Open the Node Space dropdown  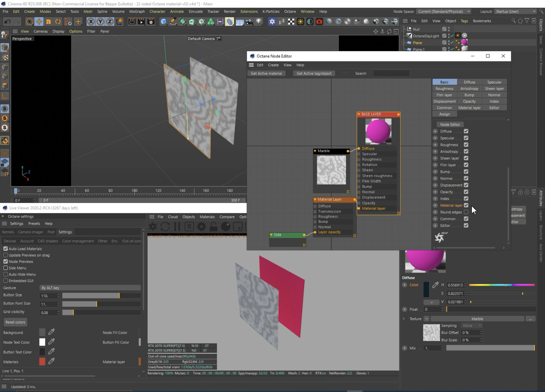pos(443,12)
